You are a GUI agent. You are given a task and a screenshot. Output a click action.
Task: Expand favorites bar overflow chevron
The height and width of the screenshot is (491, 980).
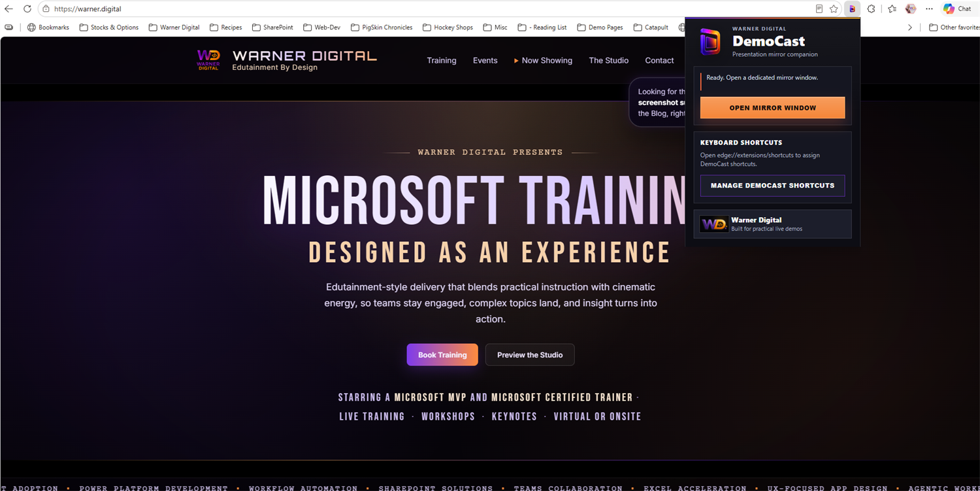[910, 27]
